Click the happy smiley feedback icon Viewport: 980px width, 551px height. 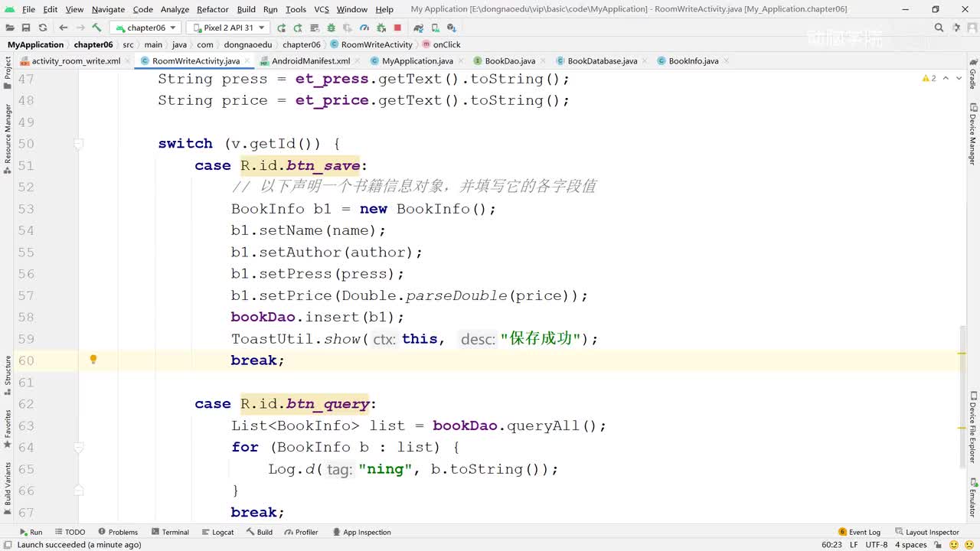[955, 545]
